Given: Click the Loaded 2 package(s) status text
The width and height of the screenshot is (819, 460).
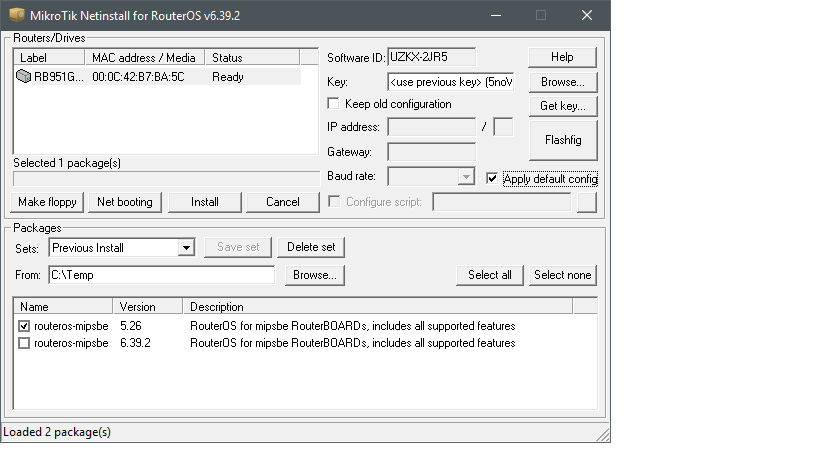Looking at the screenshot, I should (x=57, y=432).
